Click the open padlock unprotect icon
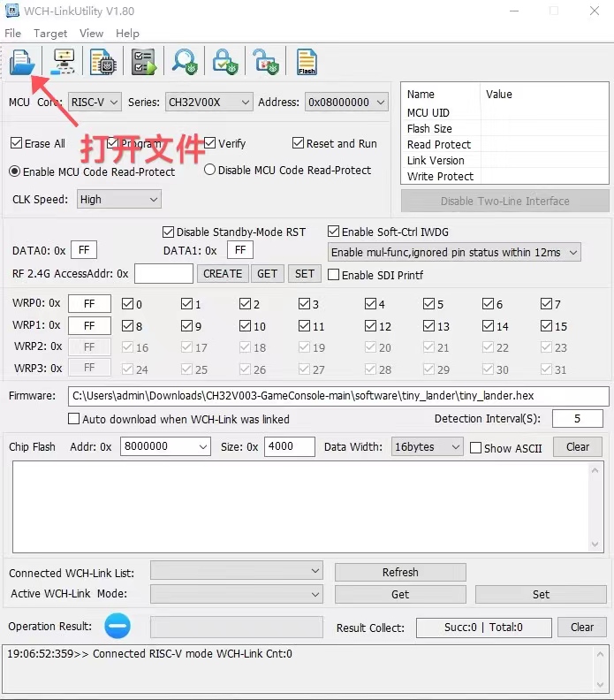The width and height of the screenshot is (614, 700). coord(265,61)
